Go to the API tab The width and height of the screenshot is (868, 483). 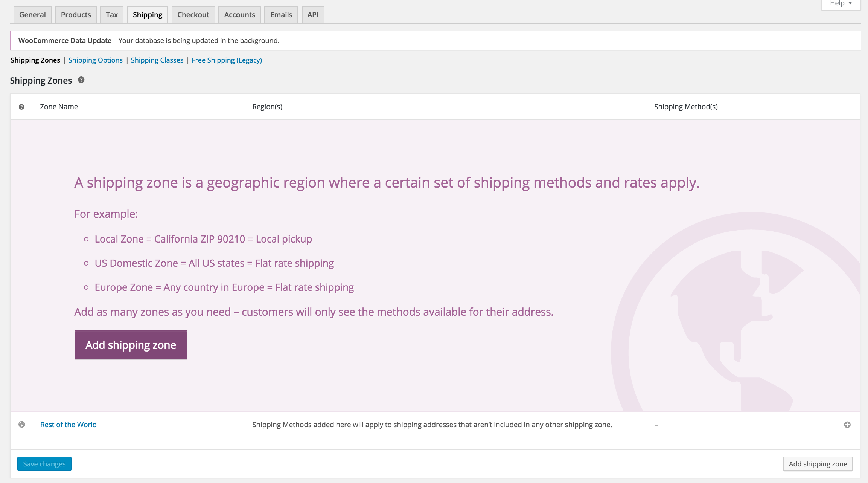coord(313,15)
